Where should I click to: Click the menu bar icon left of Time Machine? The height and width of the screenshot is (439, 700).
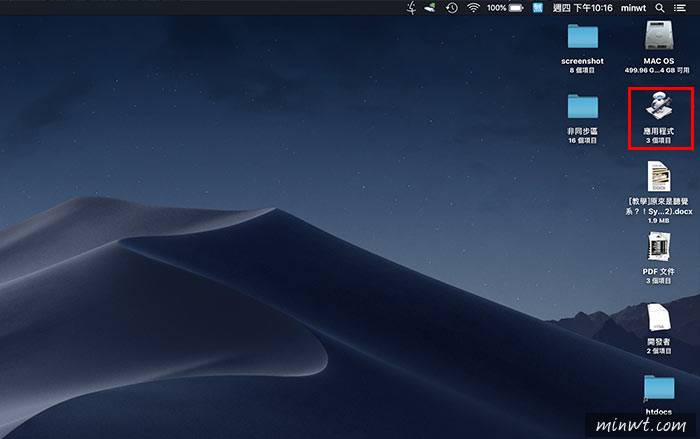[x=431, y=8]
